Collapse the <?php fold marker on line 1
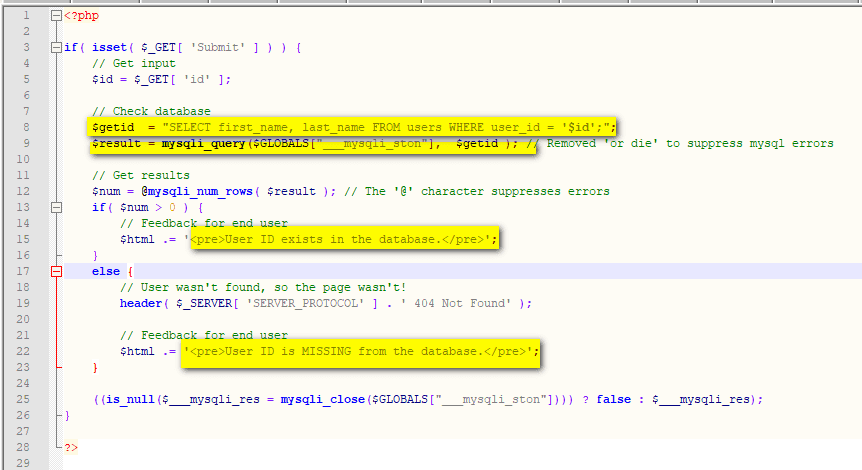This screenshot has height=470, width=862. (55, 16)
